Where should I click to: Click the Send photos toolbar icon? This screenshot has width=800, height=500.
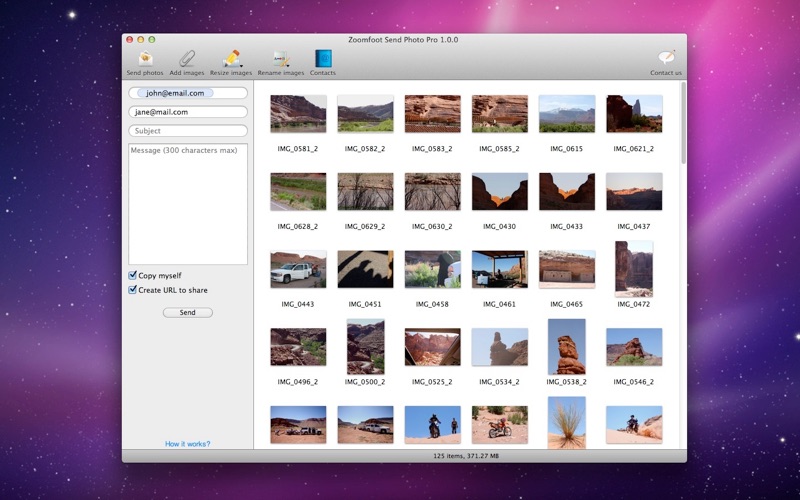[145, 59]
